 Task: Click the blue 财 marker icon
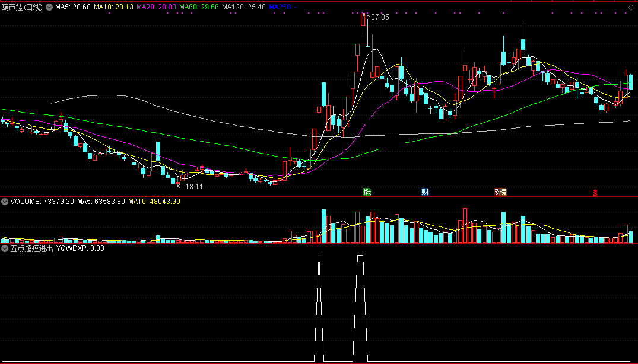pyautogui.click(x=425, y=191)
